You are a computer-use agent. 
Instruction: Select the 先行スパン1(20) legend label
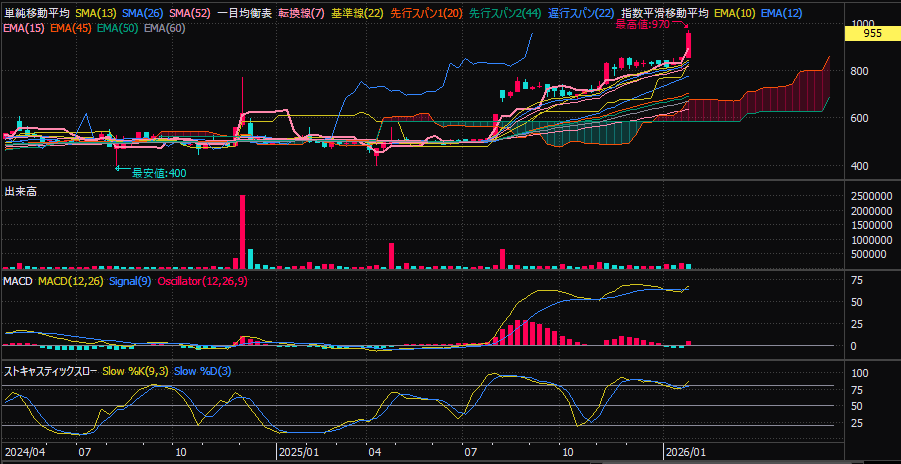pyautogui.click(x=427, y=12)
